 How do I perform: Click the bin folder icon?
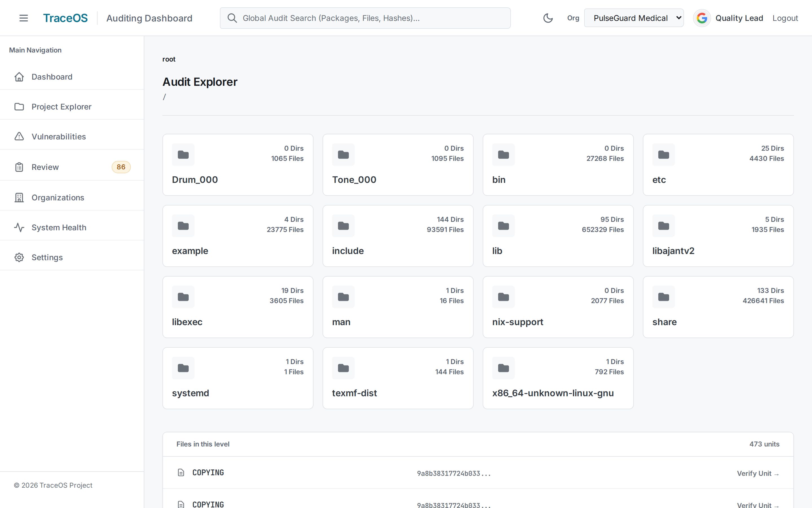503,155
